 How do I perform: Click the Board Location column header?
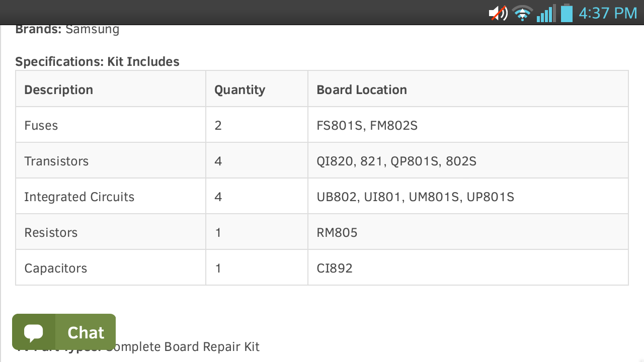pos(362,89)
